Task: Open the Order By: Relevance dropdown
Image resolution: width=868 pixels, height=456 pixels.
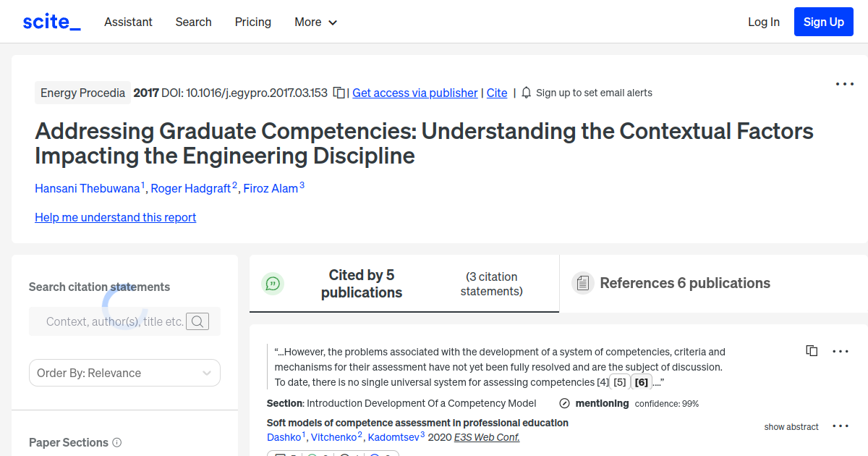Action: point(124,372)
